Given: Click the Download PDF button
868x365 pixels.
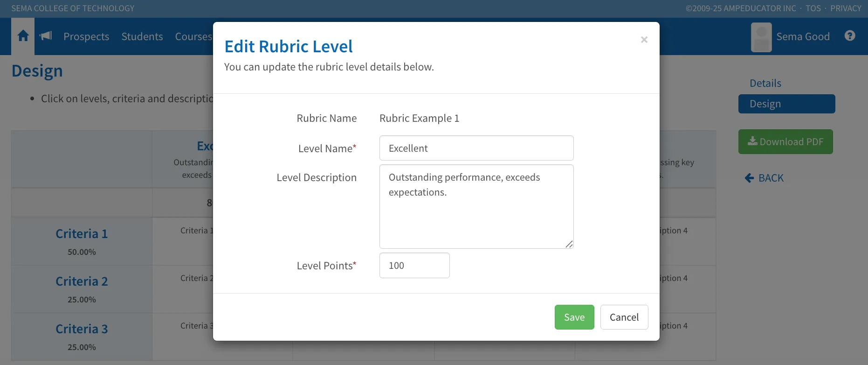Looking at the screenshot, I should (785, 141).
